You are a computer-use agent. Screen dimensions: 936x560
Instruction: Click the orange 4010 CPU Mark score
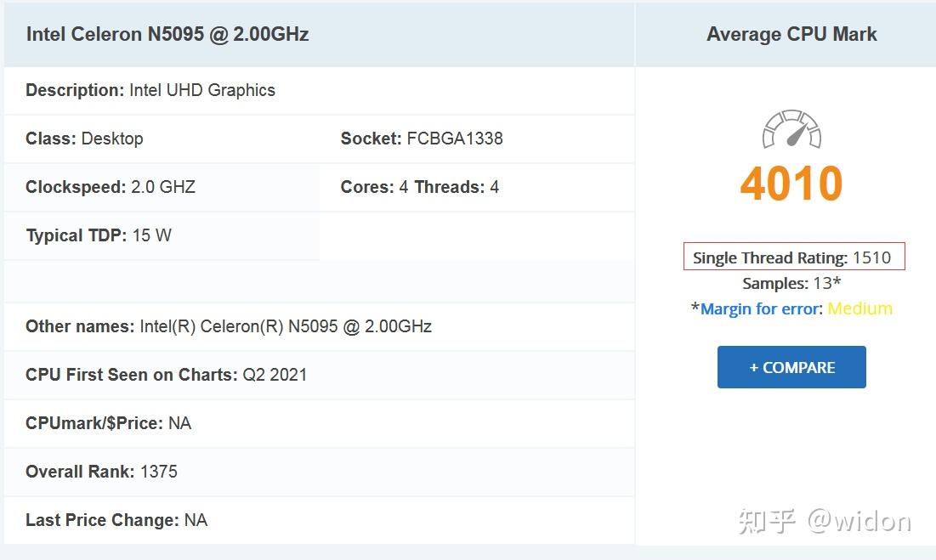pos(791,184)
